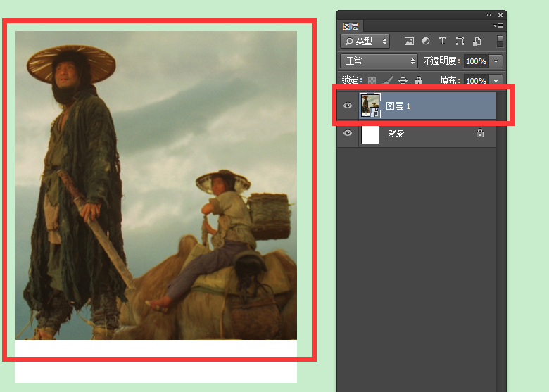Select the 图层 1 layer thumbnail
This screenshot has height=392, width=549.
pos(370,106)
